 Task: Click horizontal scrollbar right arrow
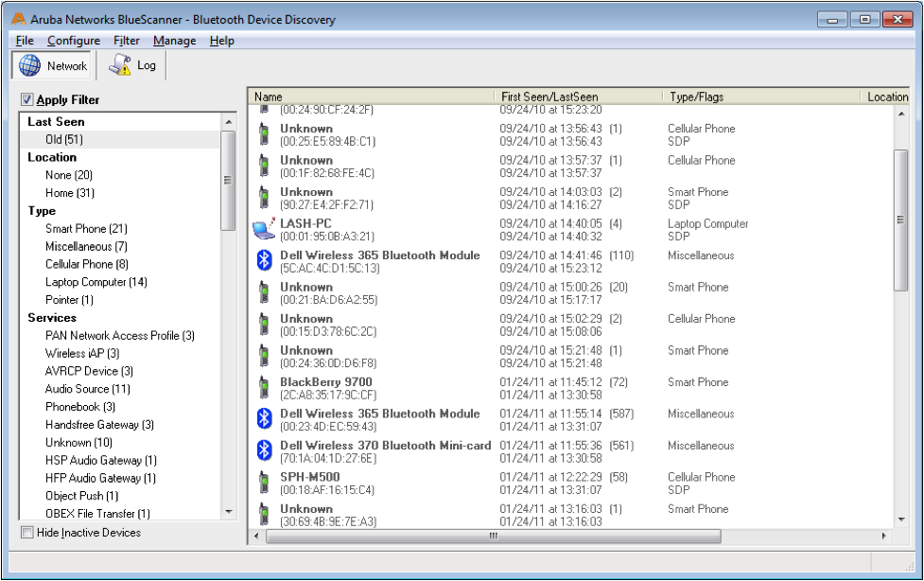[884, 537]
